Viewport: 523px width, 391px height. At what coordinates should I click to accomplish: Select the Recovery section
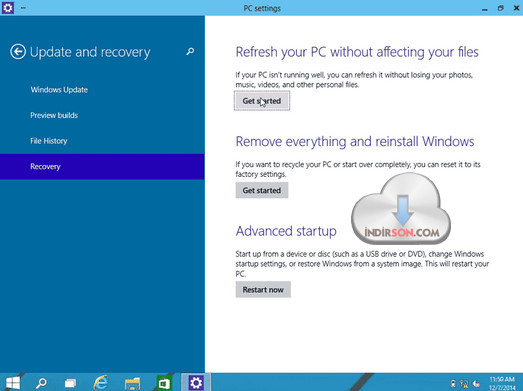point(102,166)
